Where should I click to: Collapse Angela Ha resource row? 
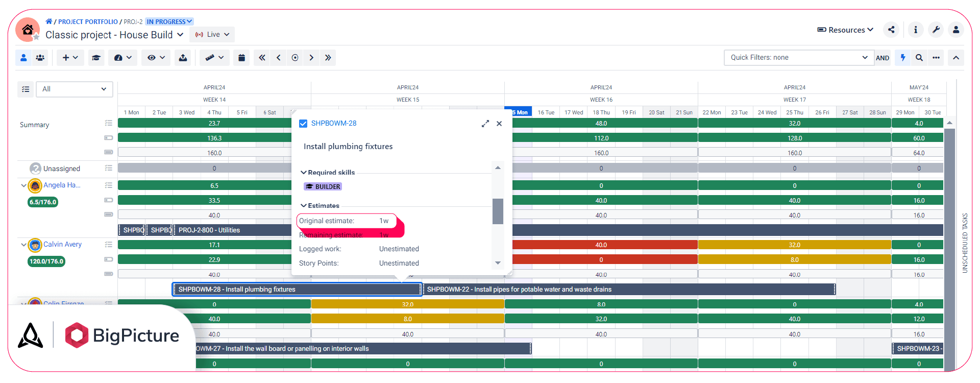pos(23,185)
